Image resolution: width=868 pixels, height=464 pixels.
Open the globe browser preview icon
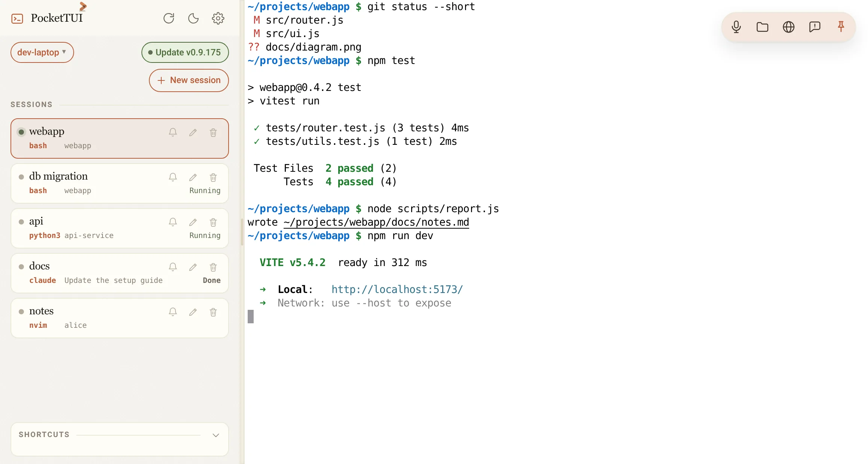(789, 27)
